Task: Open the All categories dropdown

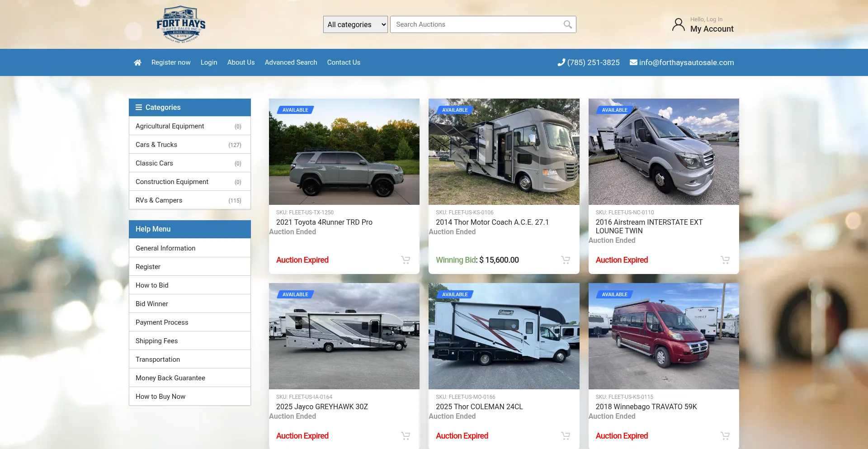Action: [x=355, y=24]
